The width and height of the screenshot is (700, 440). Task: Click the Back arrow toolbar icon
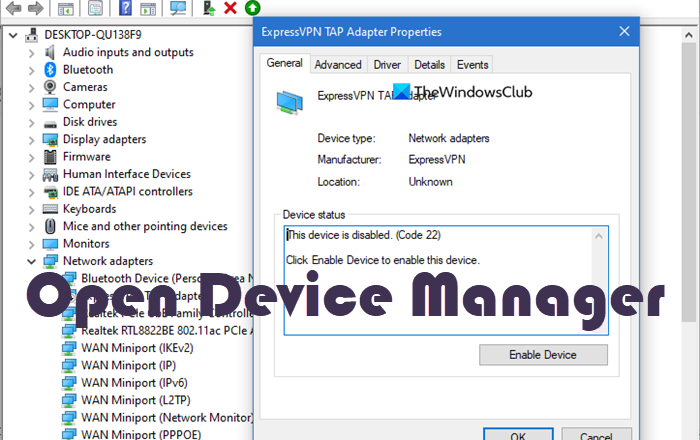(13, 8)
